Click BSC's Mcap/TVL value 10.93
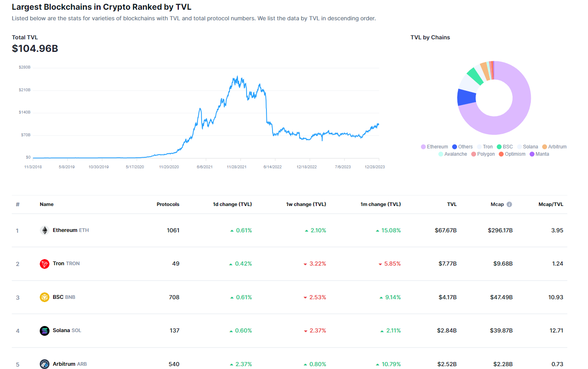 point(556,297)
